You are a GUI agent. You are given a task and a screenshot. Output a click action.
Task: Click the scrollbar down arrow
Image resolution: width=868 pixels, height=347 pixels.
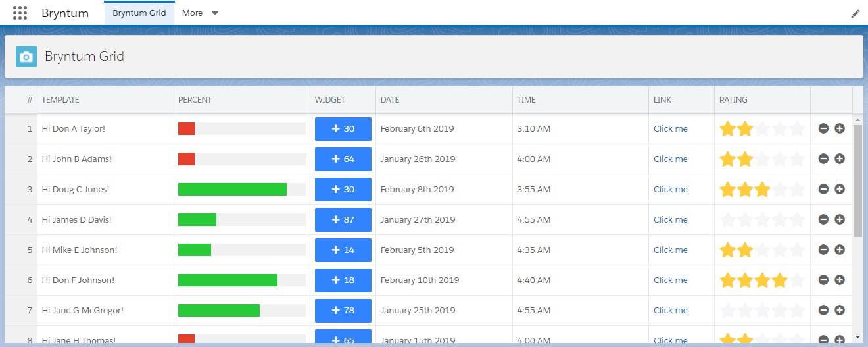[x=857, y=336]
